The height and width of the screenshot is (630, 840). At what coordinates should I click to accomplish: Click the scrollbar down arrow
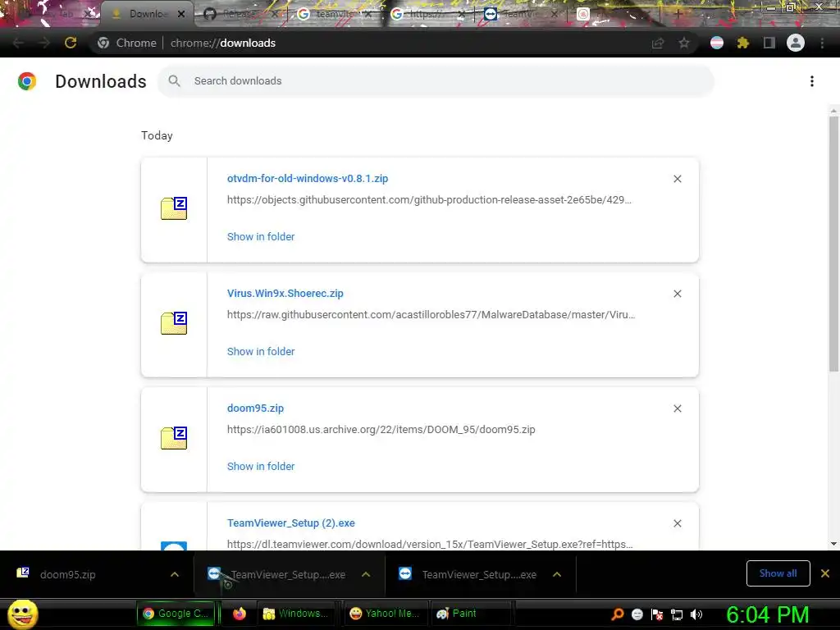(833, 544)
